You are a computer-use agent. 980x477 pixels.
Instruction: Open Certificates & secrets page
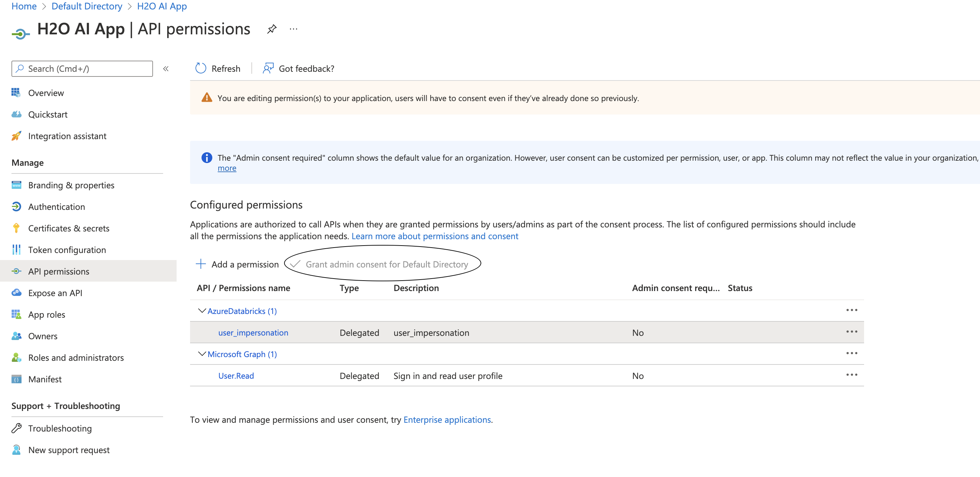pos(68,228)
